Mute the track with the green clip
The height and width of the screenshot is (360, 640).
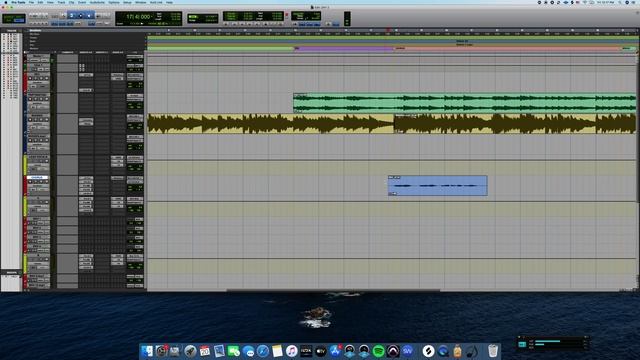(47, 99)
